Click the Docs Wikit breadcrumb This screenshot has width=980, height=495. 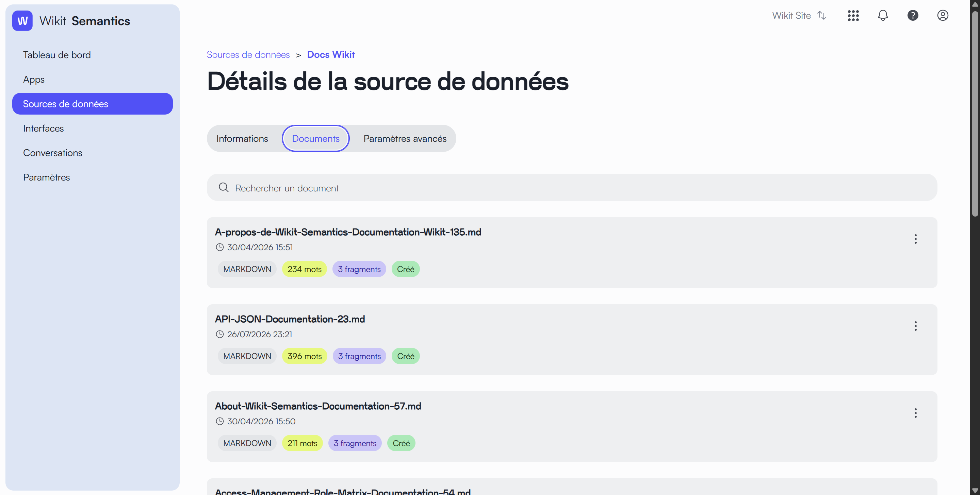click(x=331, y=55)
